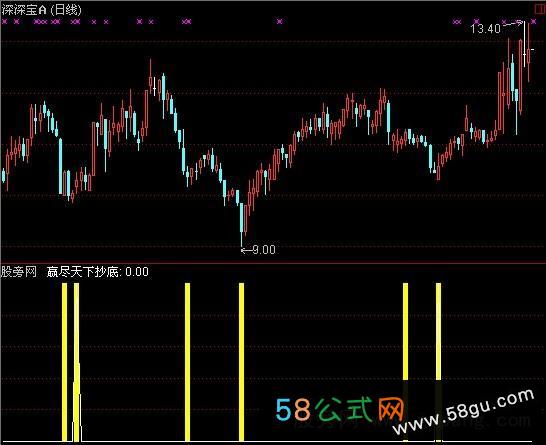Click the first purple marker under the stock title
Image resolution: width=546 pixels, height=445 pixels.
tap(5, 22)
